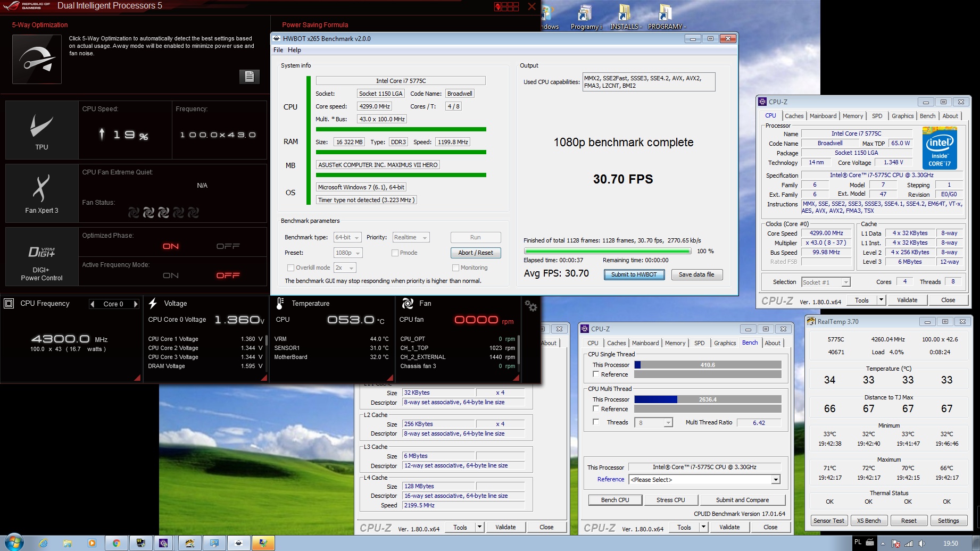Image resolution: width=980 pixels, height=551 pixels.
Task: Turn Optimized Phase ON
Action: (171, 246)
